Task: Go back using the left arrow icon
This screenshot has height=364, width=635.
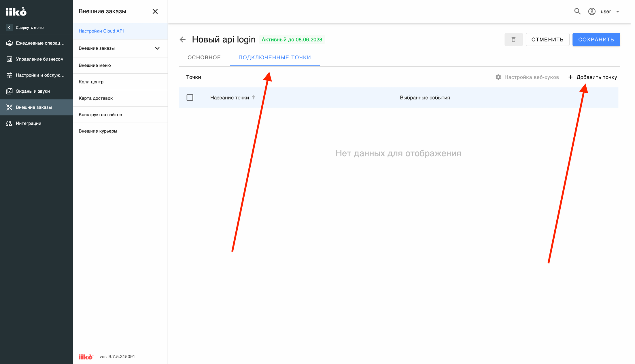Action: tap(183, 39)
